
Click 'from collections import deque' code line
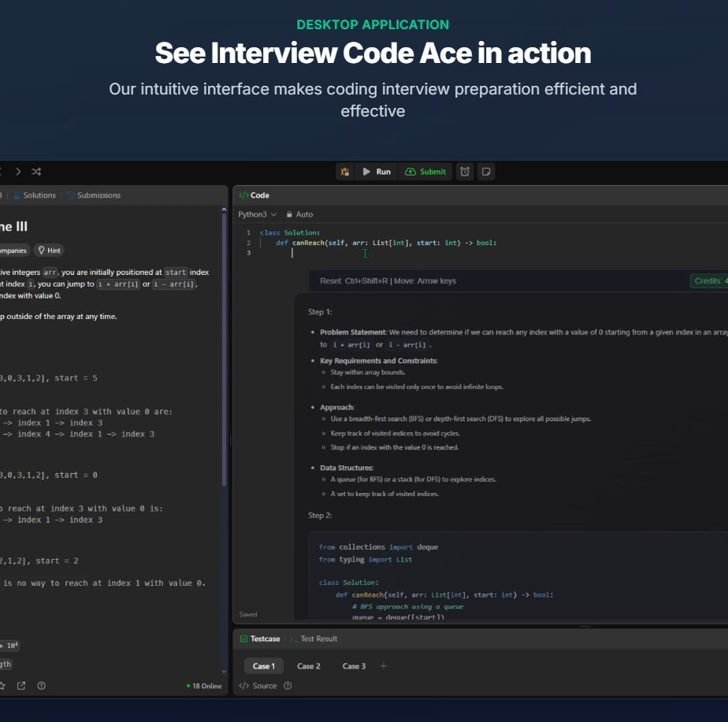click(378, 547)
